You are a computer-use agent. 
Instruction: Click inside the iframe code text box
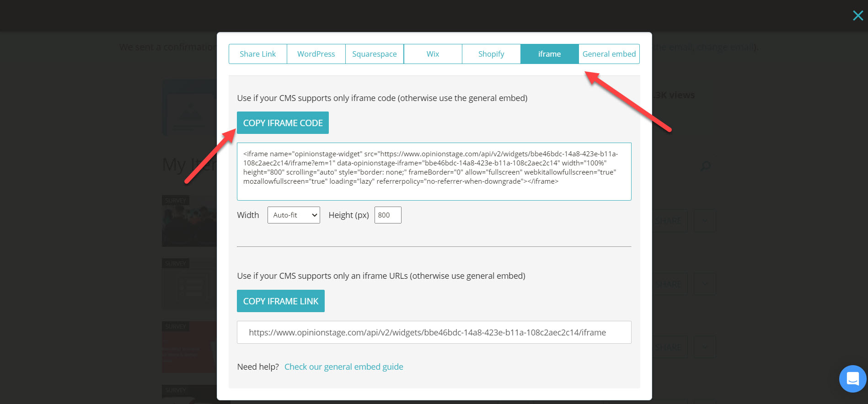434,171
